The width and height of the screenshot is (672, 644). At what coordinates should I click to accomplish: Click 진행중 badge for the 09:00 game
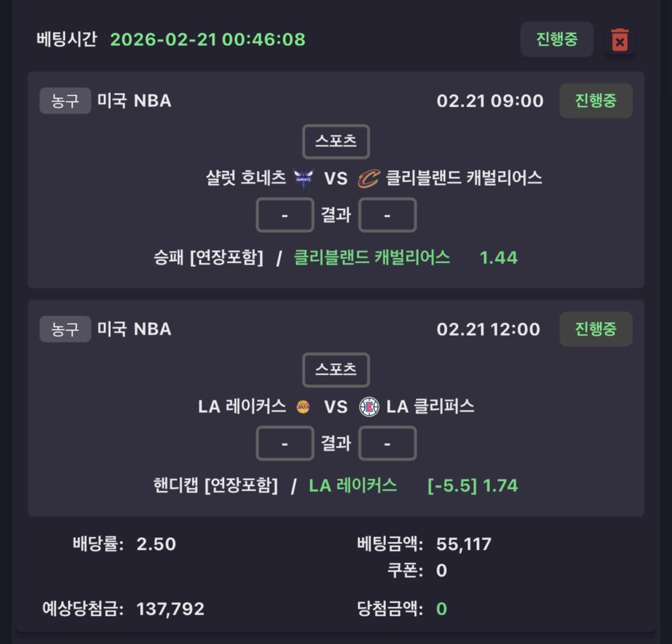click(x=596, y=100)
